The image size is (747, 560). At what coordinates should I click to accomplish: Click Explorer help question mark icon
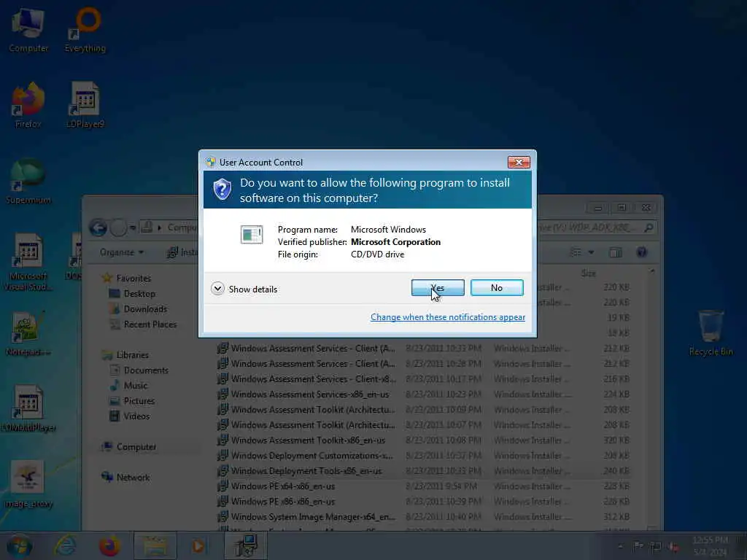[642, 252]
